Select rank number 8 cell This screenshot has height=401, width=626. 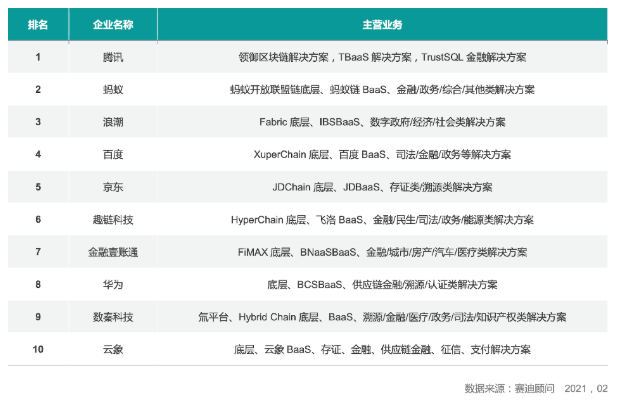click(x=38, y=284)
